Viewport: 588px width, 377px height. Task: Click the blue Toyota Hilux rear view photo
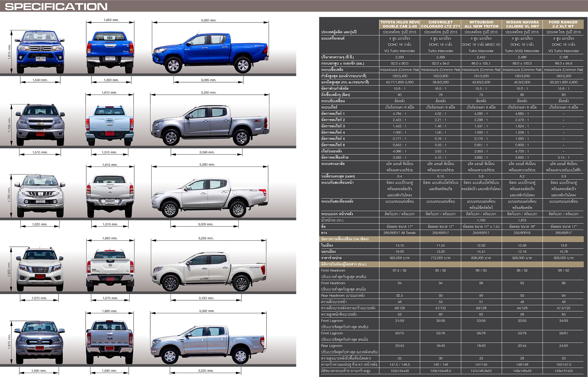click(x=110, y=52)
